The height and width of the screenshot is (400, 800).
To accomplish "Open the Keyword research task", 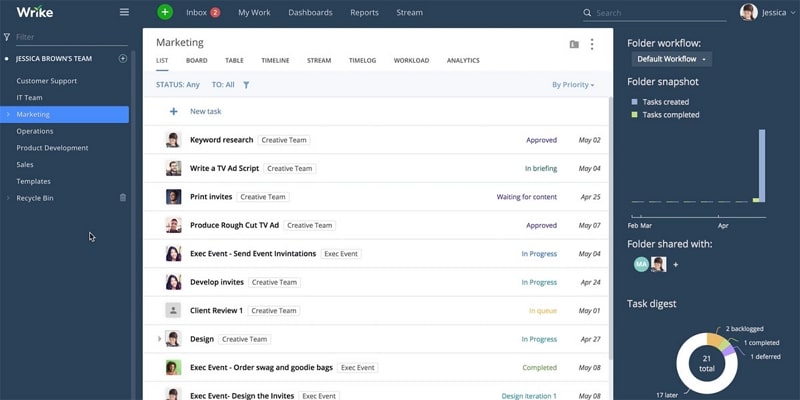I will pyautogui.click(x=221, y=140).
